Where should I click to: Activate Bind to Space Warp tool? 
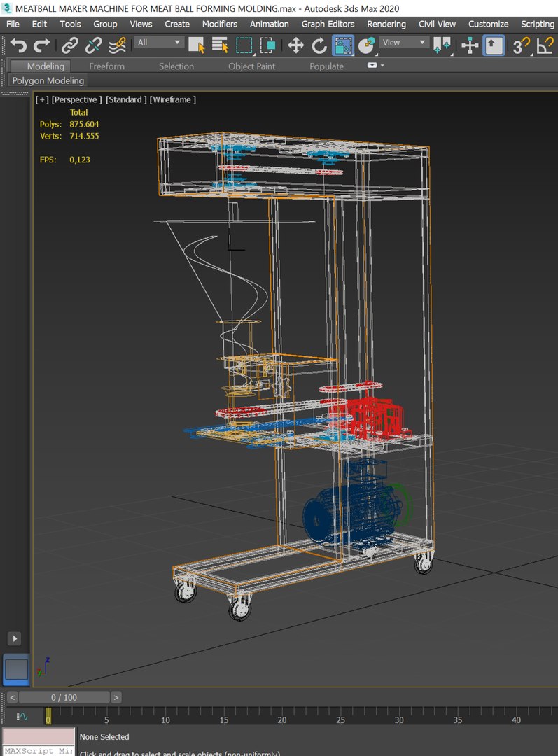[117, 45]
